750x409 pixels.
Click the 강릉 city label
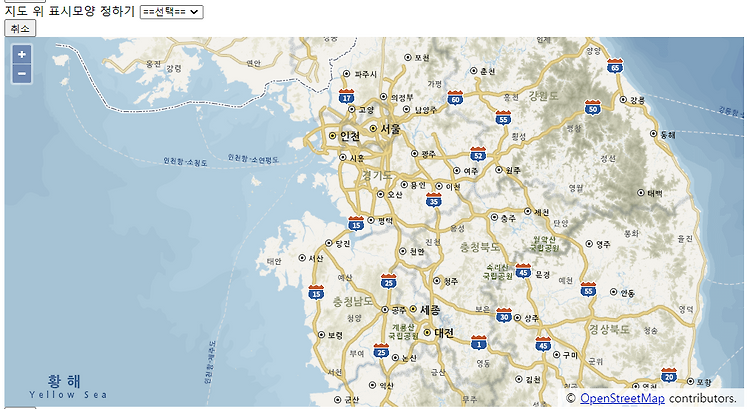tap(638, 100)
